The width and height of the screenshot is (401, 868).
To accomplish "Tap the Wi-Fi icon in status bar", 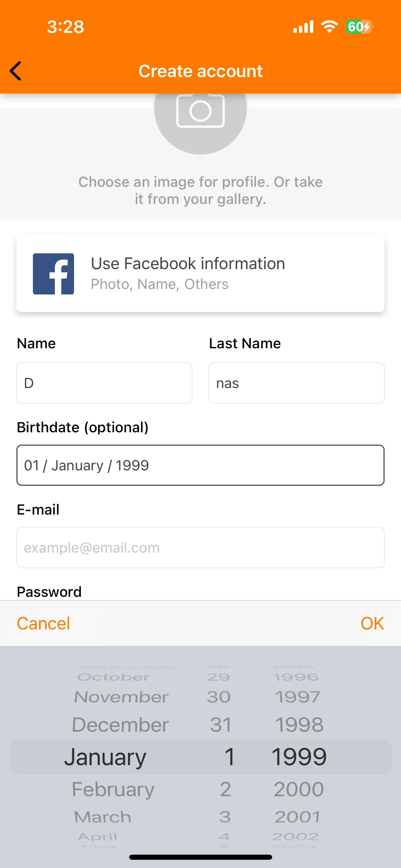I will point(329,27).
